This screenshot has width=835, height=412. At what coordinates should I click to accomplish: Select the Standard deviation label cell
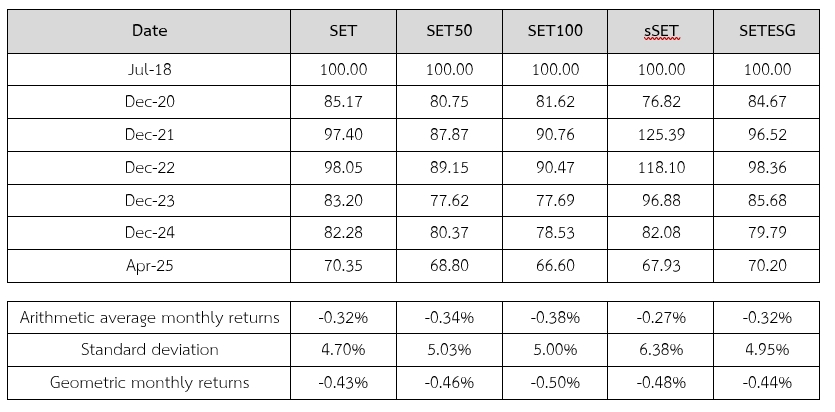pyautogui.click(x=149, y=350)
